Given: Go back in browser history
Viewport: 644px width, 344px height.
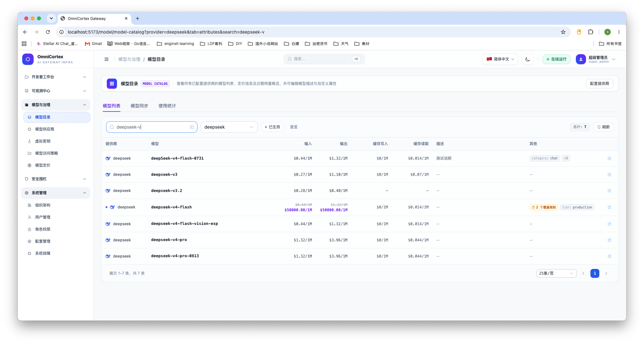Looking at the screenshot, I should 25,32.
